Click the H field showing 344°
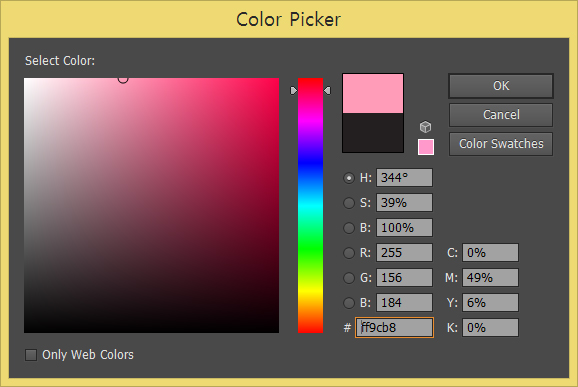Image resolution: width=578 pixels, height=387 pixels. [404, 178]
